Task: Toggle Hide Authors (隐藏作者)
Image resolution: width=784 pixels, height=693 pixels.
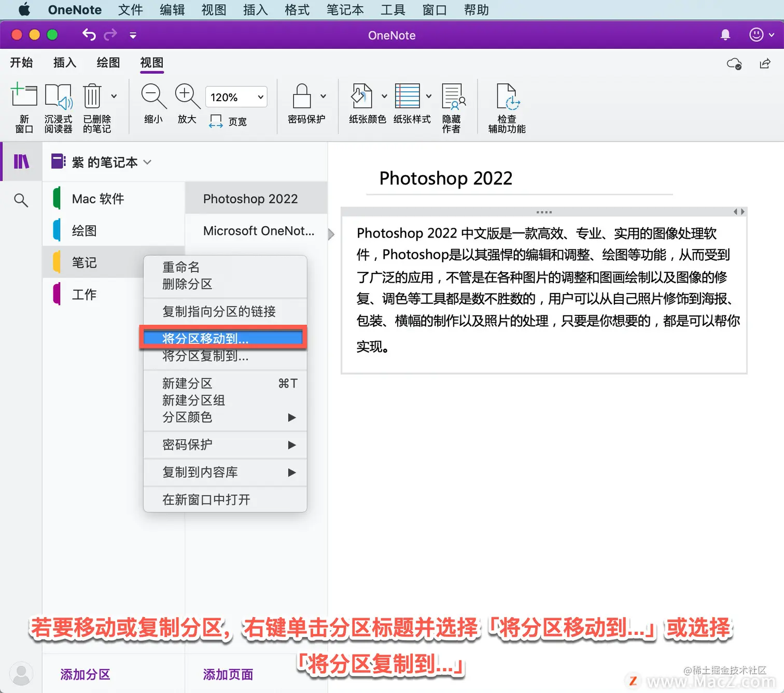Action: pos(453,108)
